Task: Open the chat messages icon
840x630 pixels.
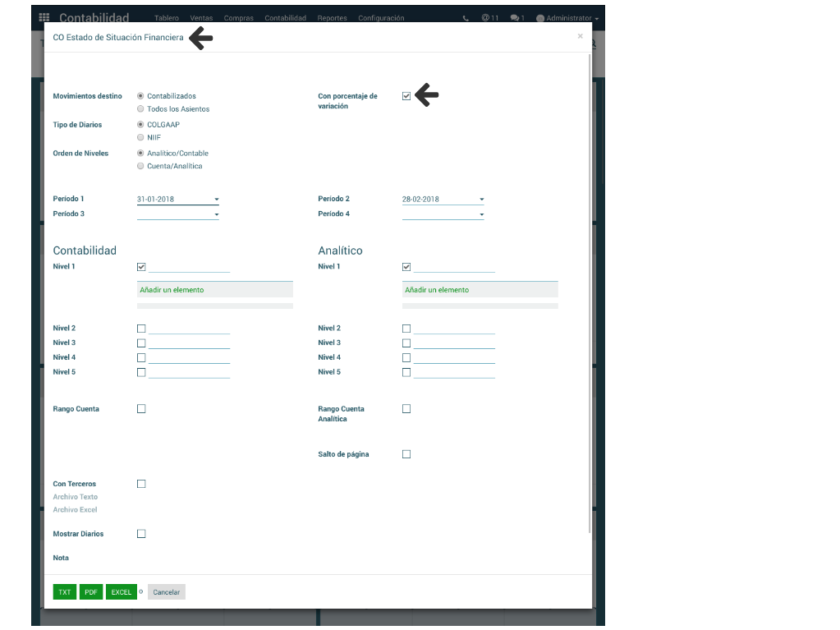Action: (516, 18)
